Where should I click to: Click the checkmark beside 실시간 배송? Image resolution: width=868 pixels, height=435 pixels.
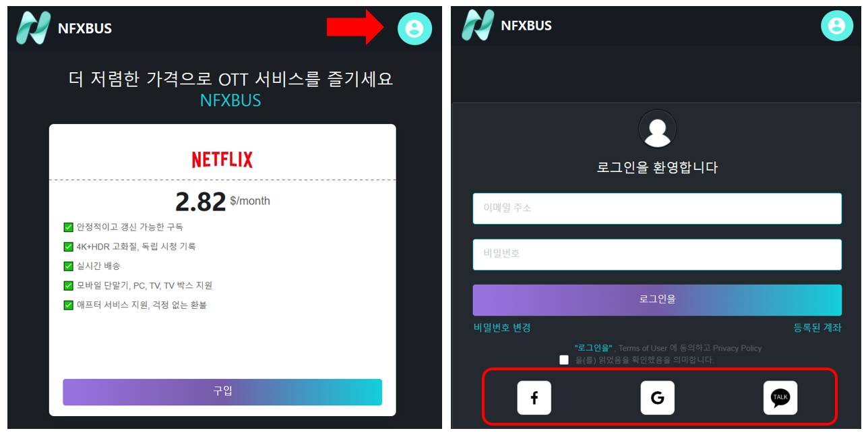point(68,266)
